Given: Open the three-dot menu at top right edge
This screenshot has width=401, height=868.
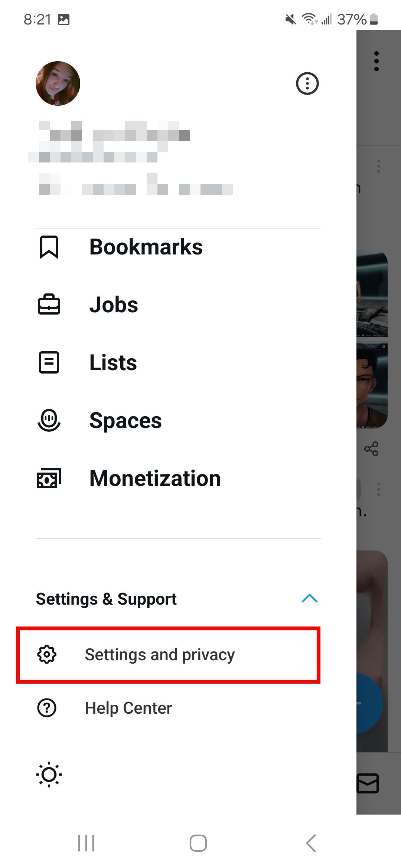Looking at the screenshot, I should coord(376,61).
